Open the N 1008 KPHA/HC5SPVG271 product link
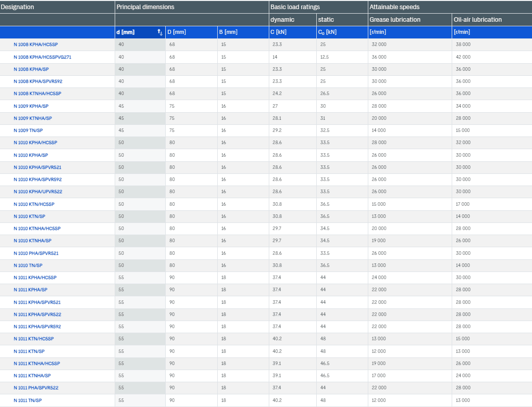The image size is (532, 407). coord(42,57)
